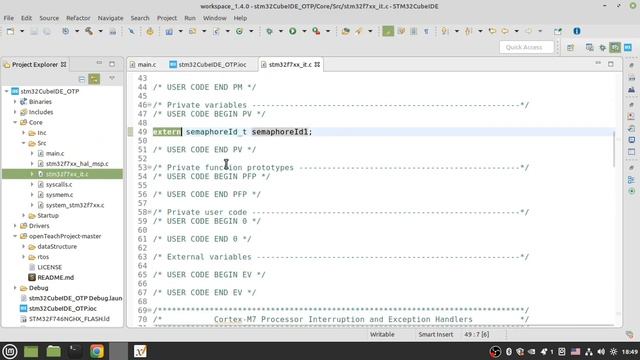Open the New file dropdown arrow
The height and width of the screenshot is (360, 640).
tap(22, 31)
